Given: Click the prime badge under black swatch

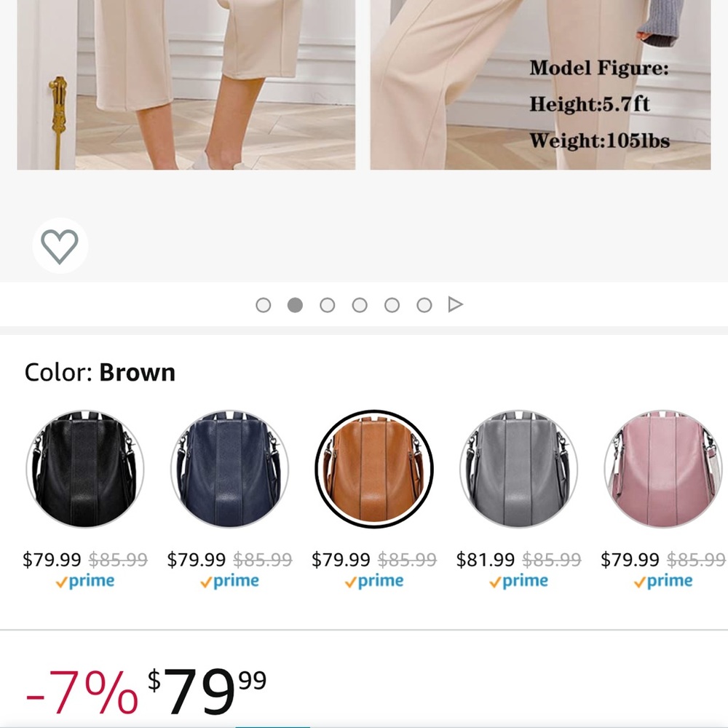Looking at the screenshot, I should point(85,581).
